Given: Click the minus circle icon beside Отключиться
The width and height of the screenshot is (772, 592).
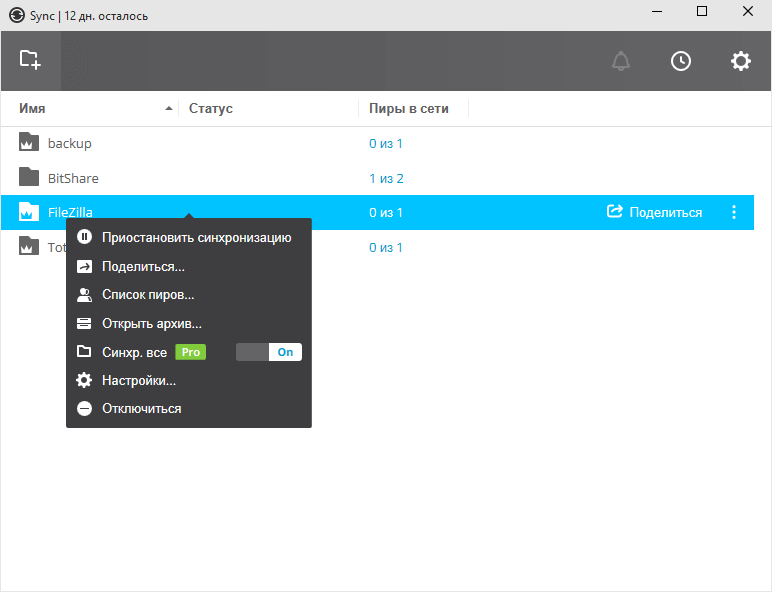Looking at the screenshot, I should click(x=84, y=408).
